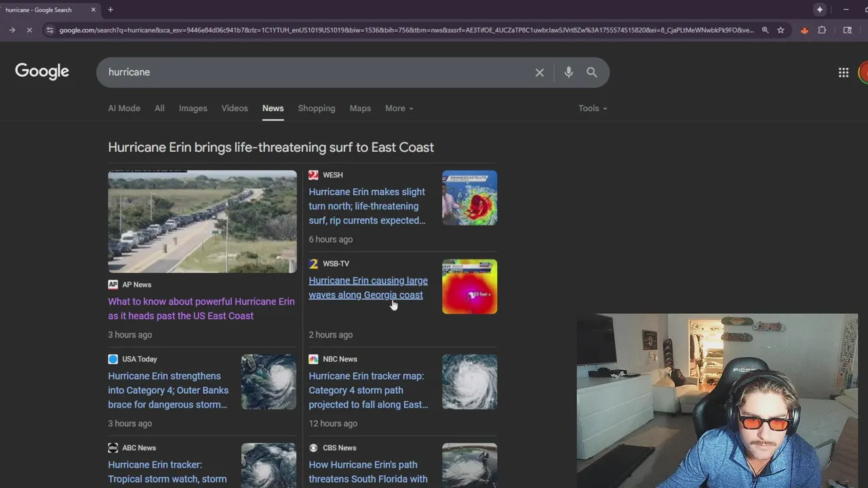
Task: Click the 'NBC News' source label
Action: [x=340, y=359]
